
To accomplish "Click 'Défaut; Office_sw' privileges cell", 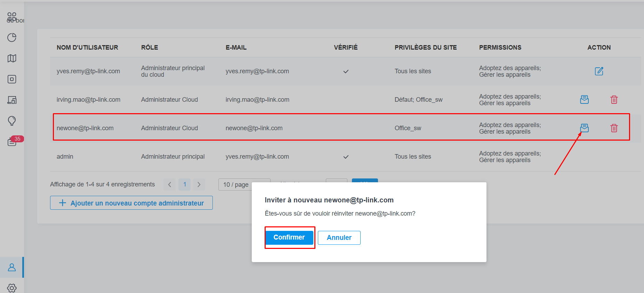I will pos(419,100).
